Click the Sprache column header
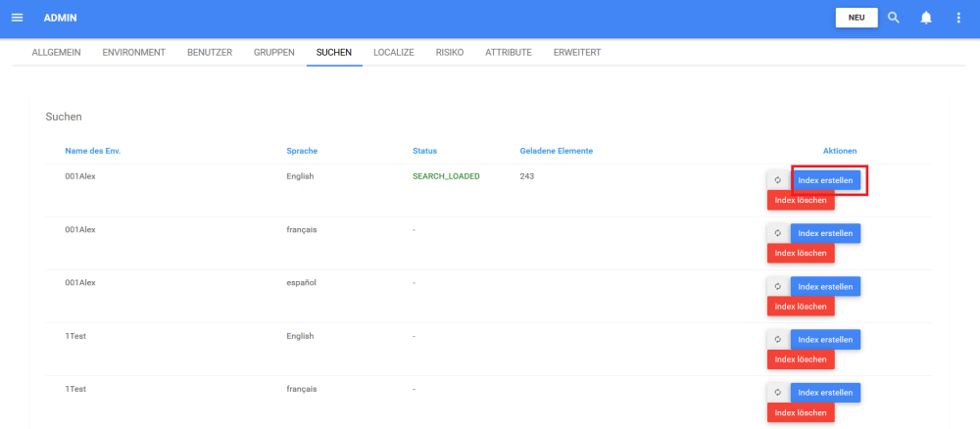 tap(302, 151)
